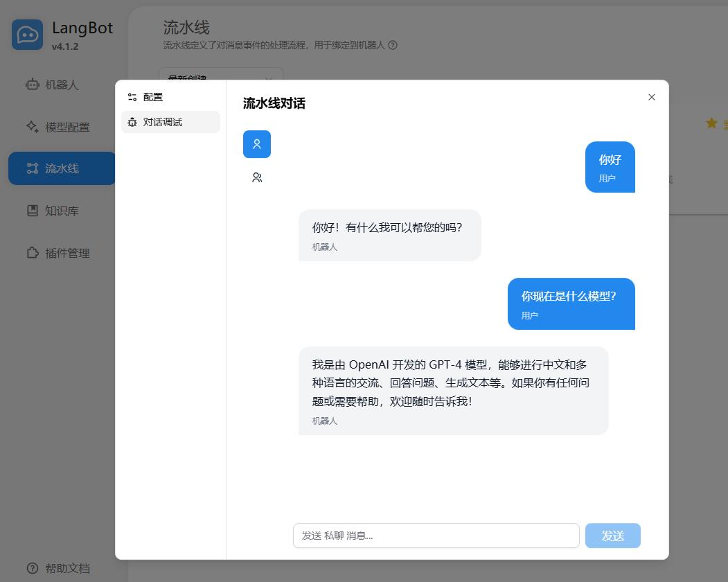
Task: Select the private chat single-user icon
Action: tap(257, 144)
